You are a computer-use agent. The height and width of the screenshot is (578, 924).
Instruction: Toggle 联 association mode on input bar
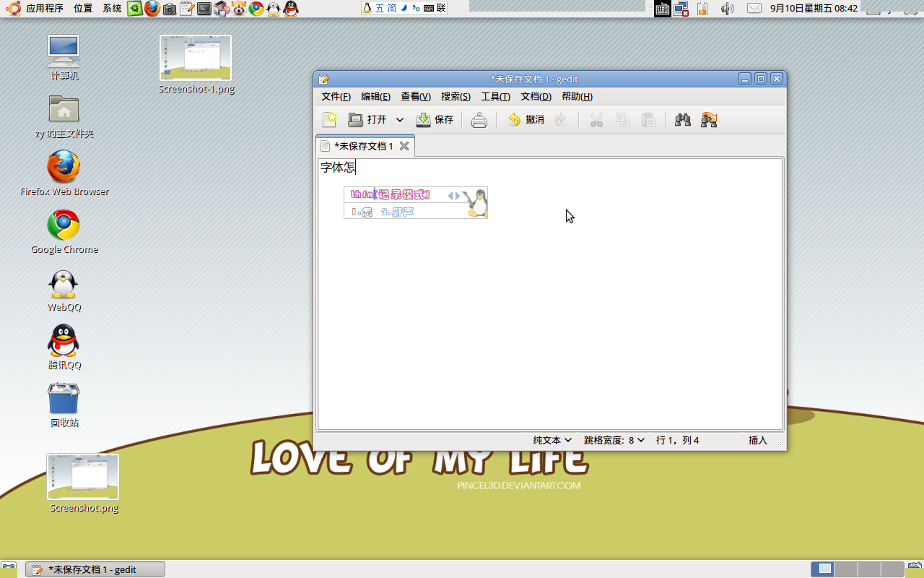[441, 8]
